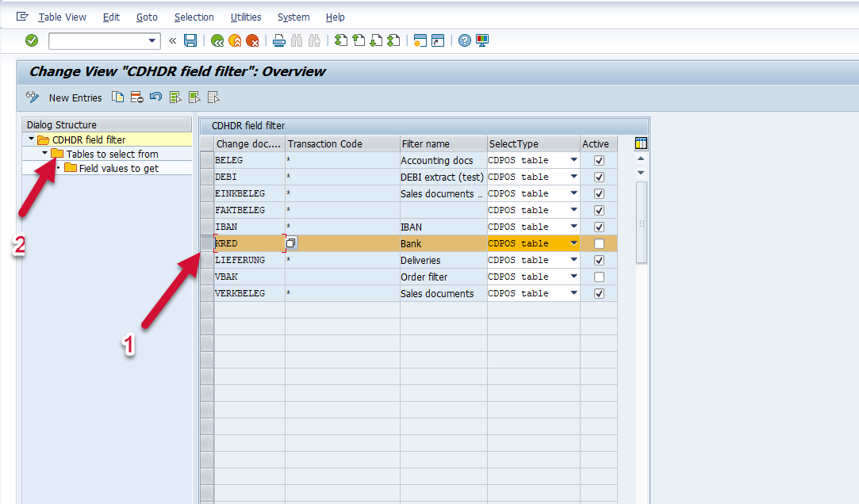859x504 pixels.
Task: Click the LIEFERUNG change document cell
Action: coord(248,260)
